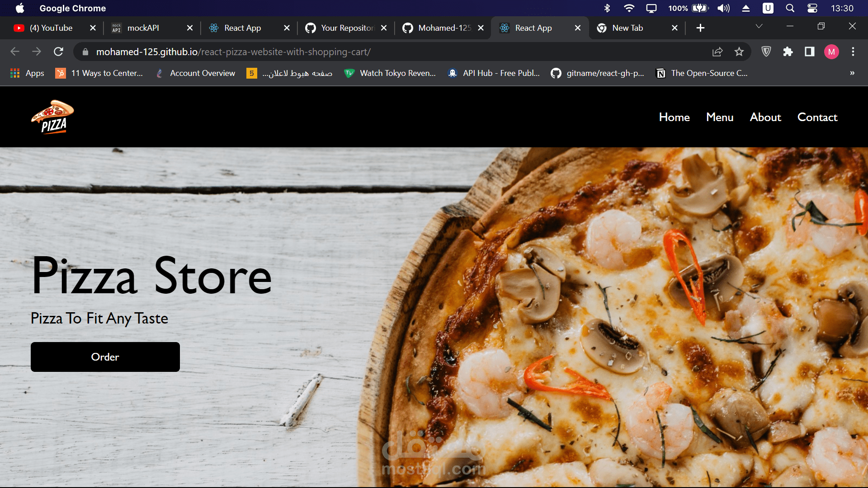Click the Pizza logo in the site header

52,117
